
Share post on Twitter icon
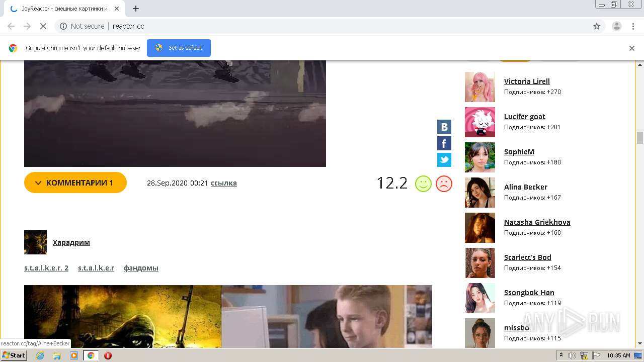point(444,160)
